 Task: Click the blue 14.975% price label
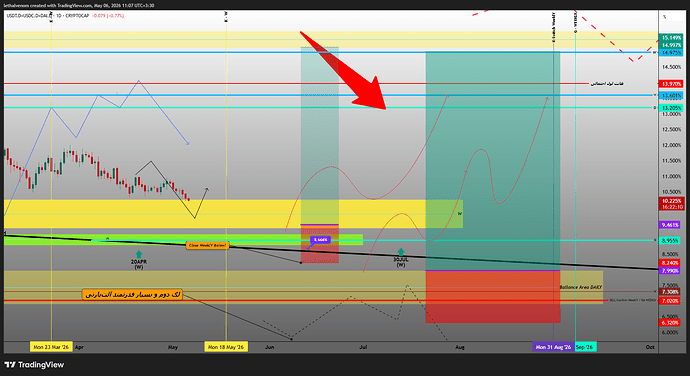click(x=671, y=52)
